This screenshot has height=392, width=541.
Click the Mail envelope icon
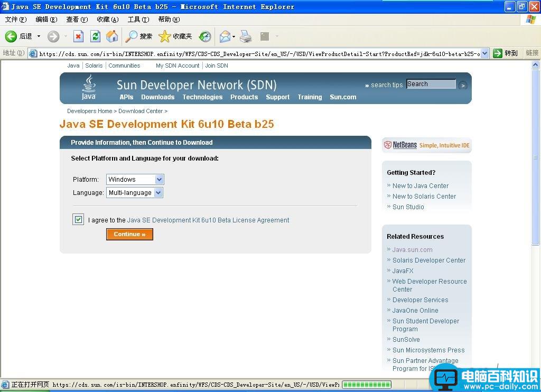225,36
